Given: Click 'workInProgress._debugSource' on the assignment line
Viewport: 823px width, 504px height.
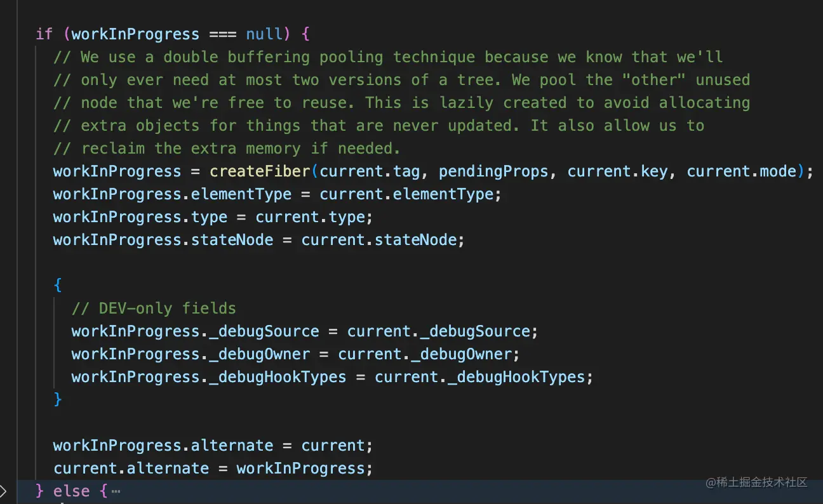Looking at the screenshot, I should tap(195, 331).
